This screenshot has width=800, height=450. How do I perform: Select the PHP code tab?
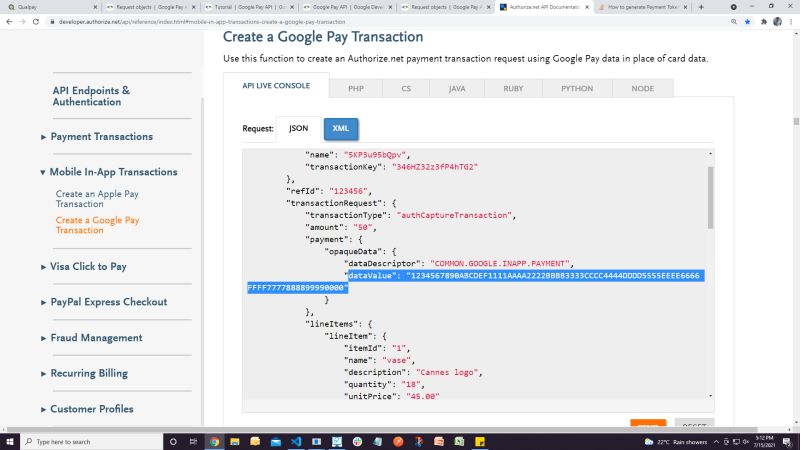pyautogui.click(x=356, y=88)
